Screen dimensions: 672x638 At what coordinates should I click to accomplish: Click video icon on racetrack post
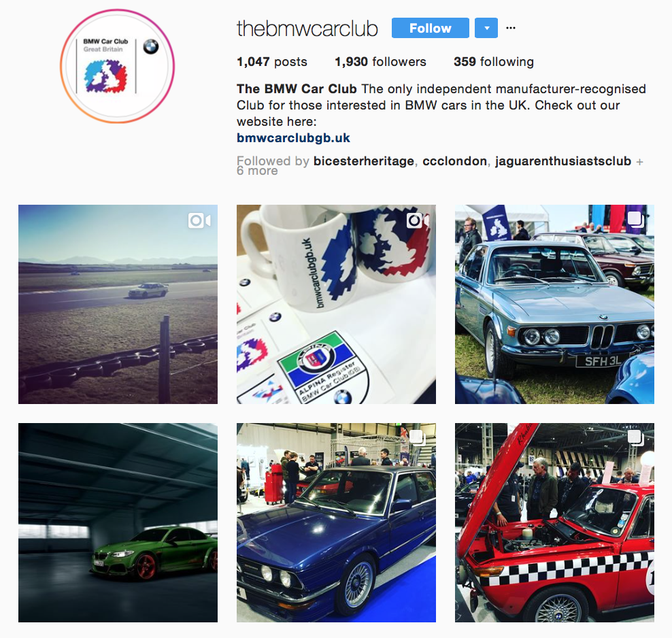point(199,220)
